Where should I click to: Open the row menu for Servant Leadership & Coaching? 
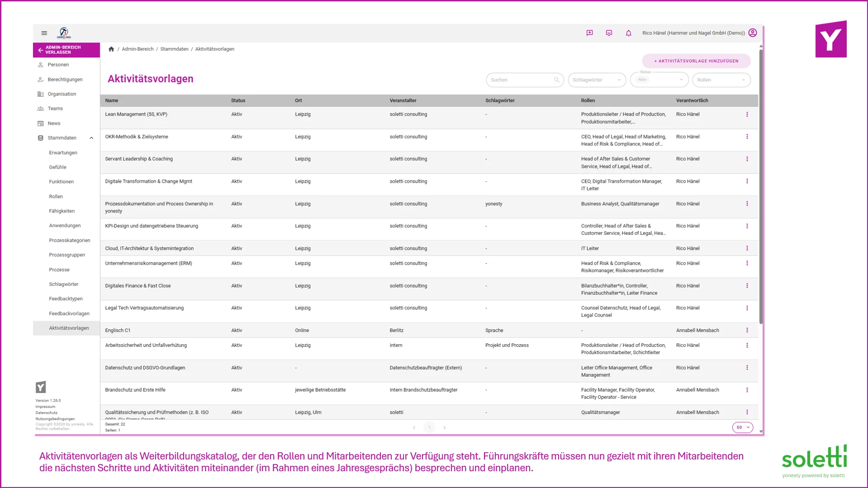pos(747,159)
